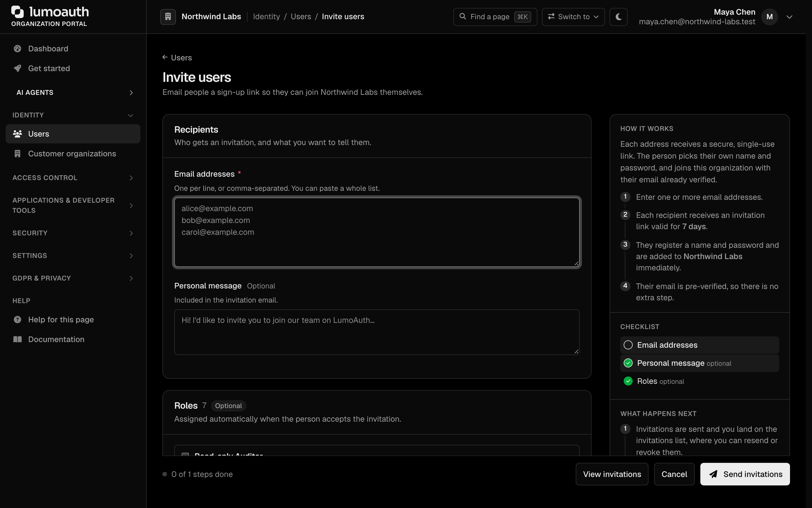Click the Send invitations button
812x508 pixels.
point(745,474)
